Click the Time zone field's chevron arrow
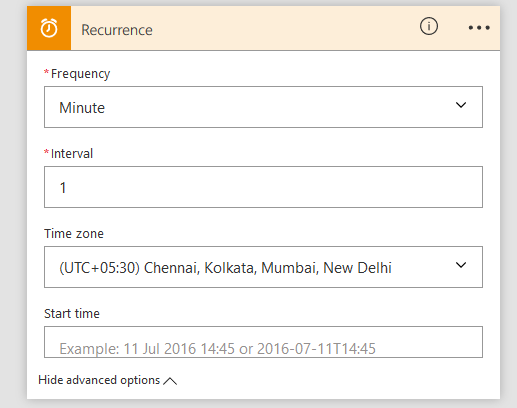 (461, 265)
